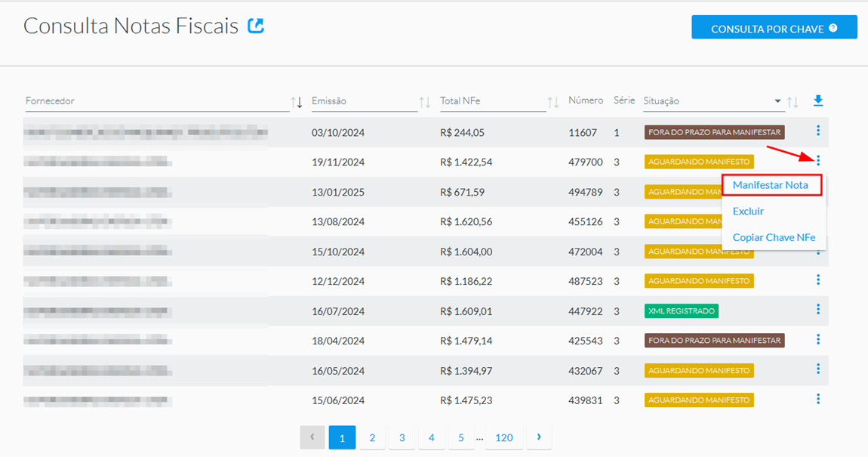Click note number 494789

point(585,192)
